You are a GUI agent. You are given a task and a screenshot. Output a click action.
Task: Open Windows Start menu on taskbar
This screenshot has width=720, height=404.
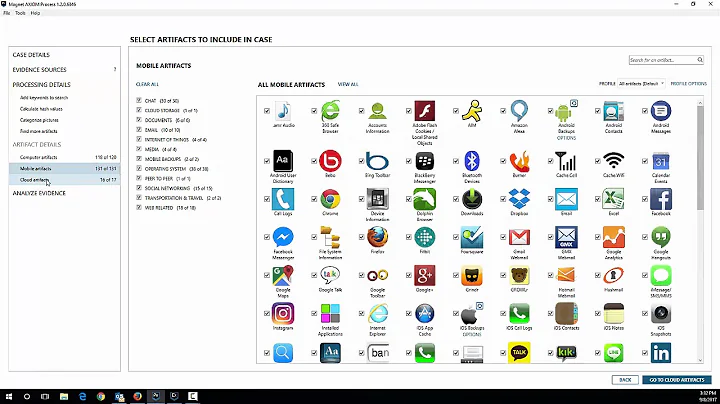tap(9, 396)
